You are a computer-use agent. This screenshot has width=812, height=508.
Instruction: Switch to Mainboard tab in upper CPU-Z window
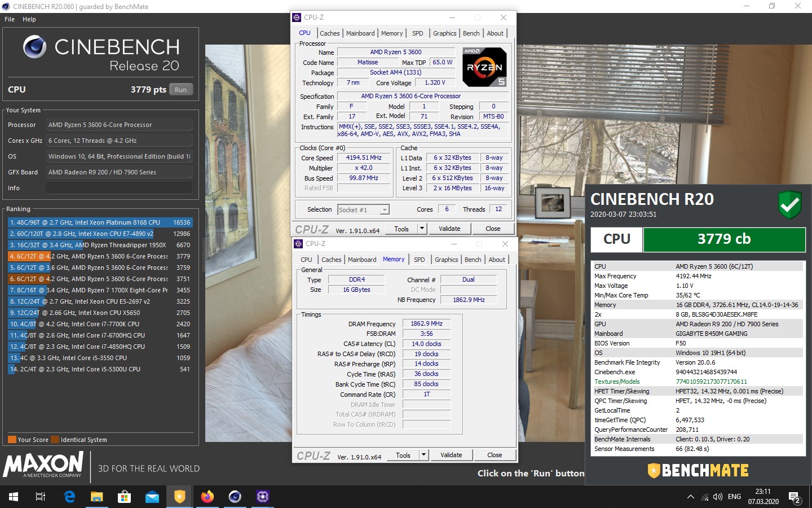click(360, 33)
